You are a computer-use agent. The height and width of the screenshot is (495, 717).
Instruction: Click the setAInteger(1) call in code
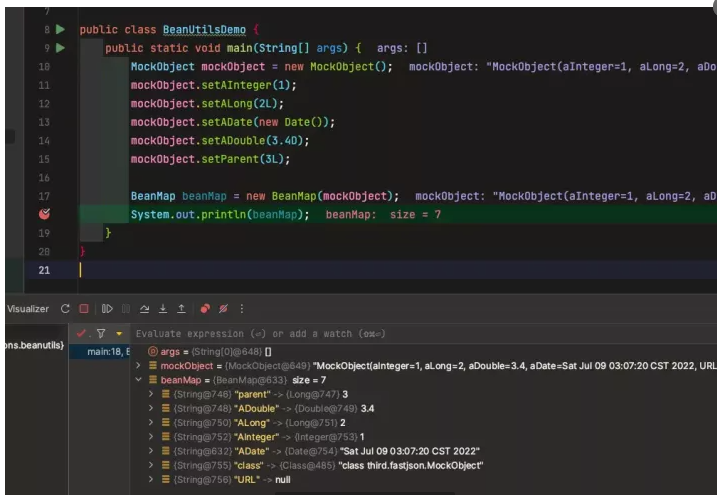click(x=249, y=85)
